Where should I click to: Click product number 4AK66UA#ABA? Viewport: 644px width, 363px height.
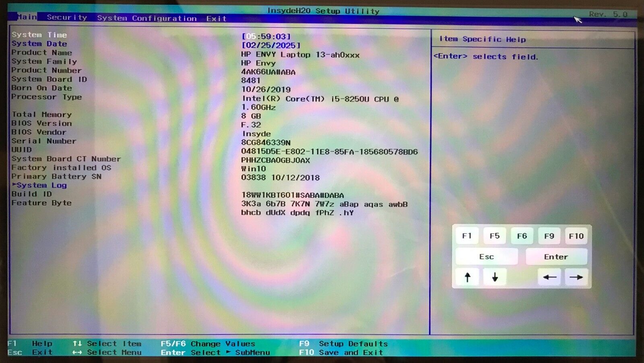[268, 72]
